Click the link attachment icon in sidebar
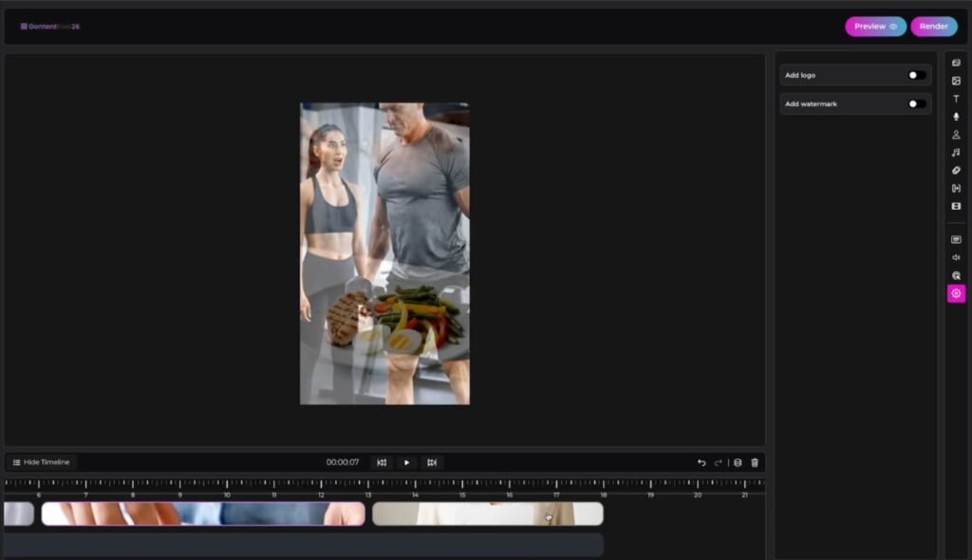The height and width of the screenshot is (560, 972). click(x=956, y=172)
